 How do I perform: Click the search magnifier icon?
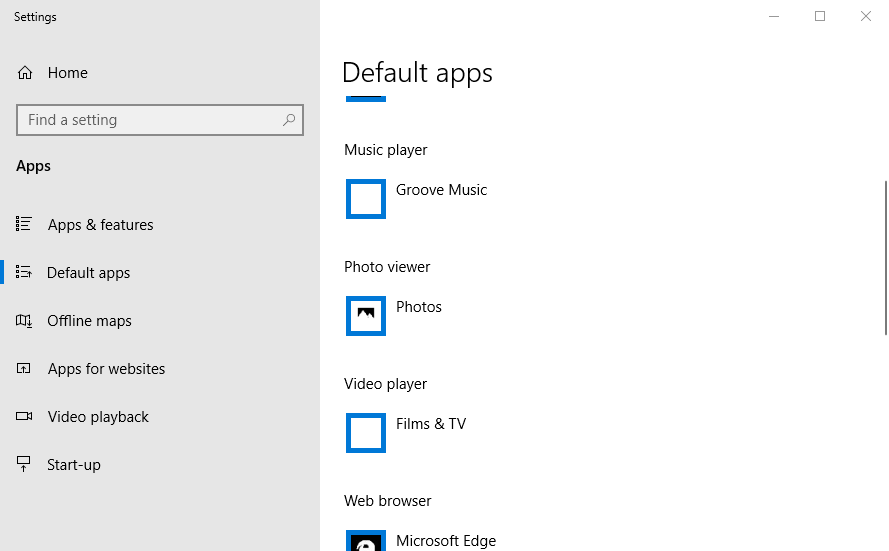pos(289,120)
